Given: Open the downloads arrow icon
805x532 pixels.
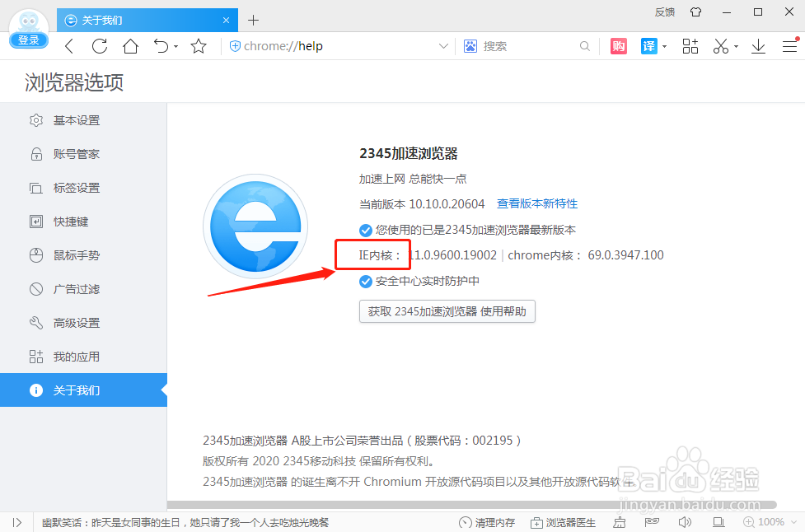Looking at the screenshot, I should [x=758, y=46].
